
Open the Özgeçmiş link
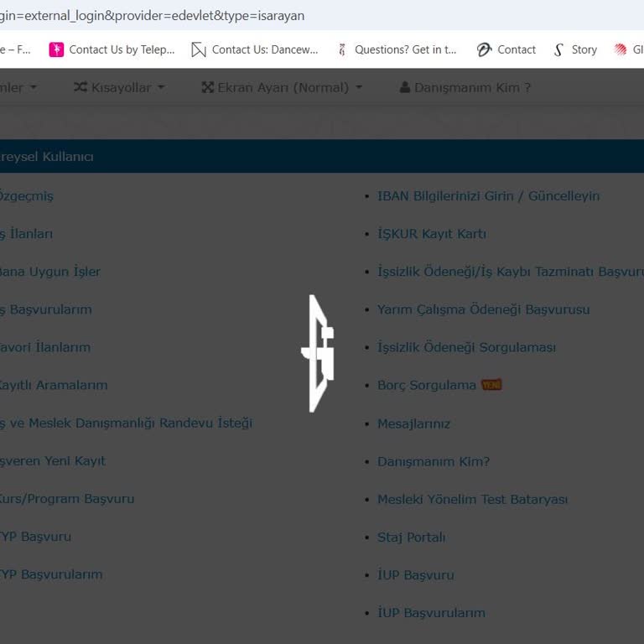[26, 196]
